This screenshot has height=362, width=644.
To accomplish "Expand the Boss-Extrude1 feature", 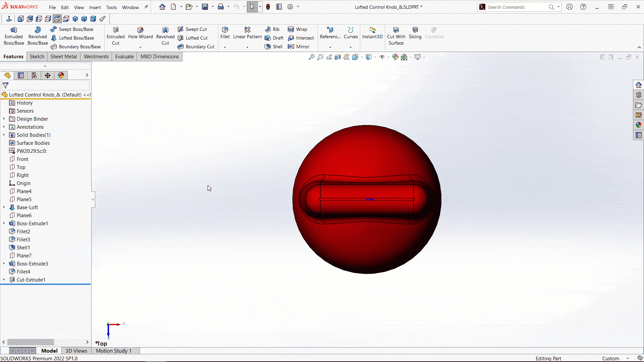I will click(4, 223).
